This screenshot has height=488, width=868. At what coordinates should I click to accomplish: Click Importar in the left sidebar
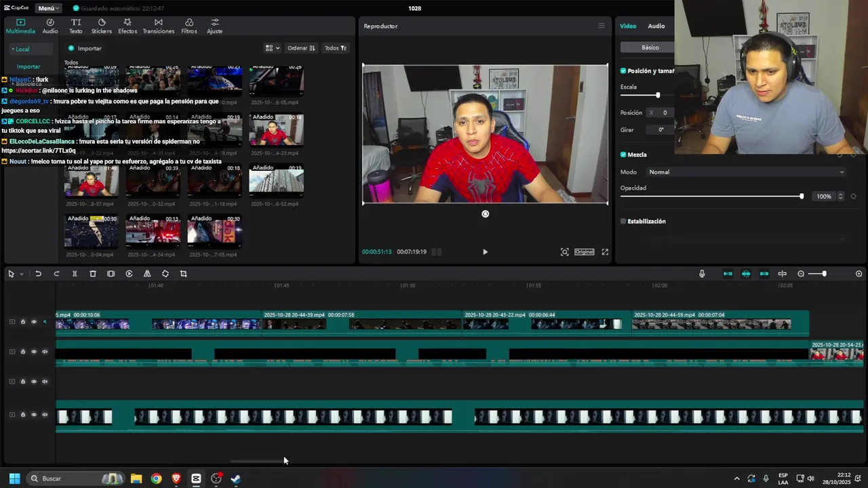28,66
